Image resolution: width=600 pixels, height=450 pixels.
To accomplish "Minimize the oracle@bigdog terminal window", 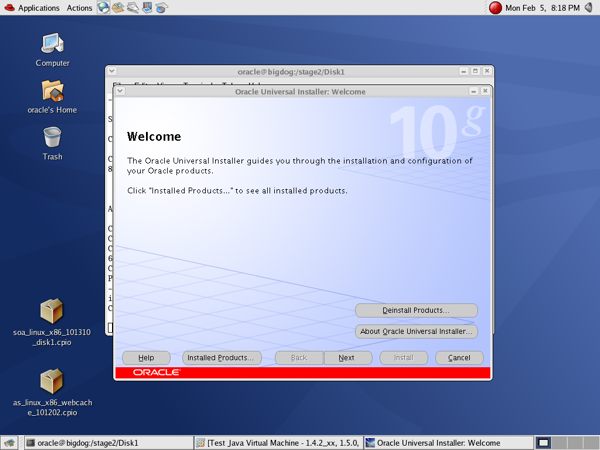I will [464, 71].
